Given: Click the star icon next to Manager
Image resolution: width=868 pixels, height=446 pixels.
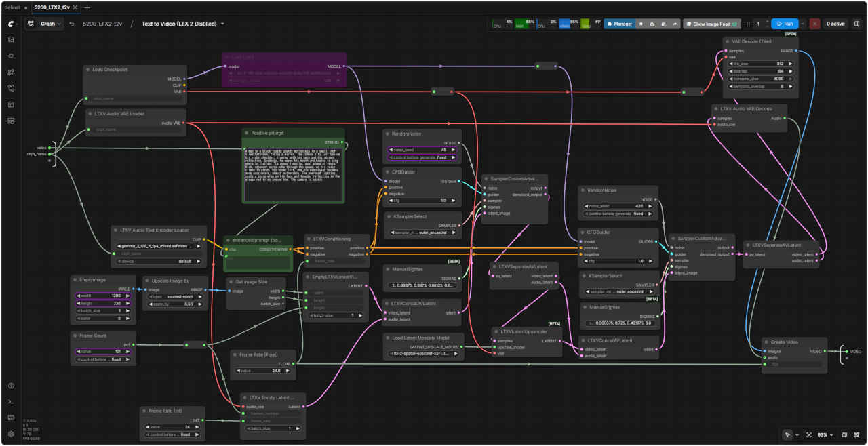Looking at the screenshot, I should tap(641, 24).
